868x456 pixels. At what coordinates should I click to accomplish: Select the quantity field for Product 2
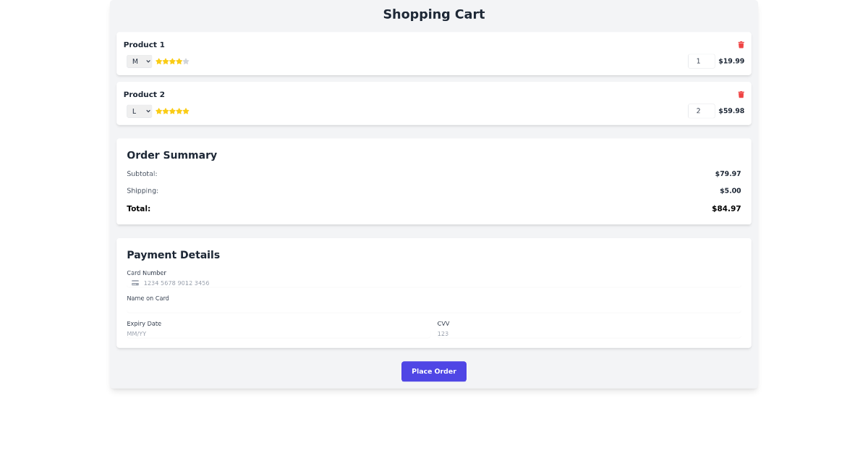point(701,110)
